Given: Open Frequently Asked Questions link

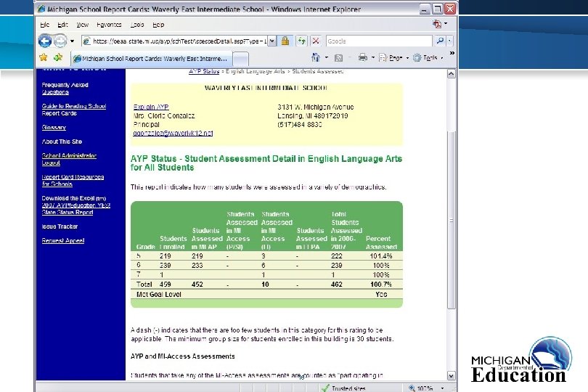Looking at the screenshot, I should tap(65, 89).
